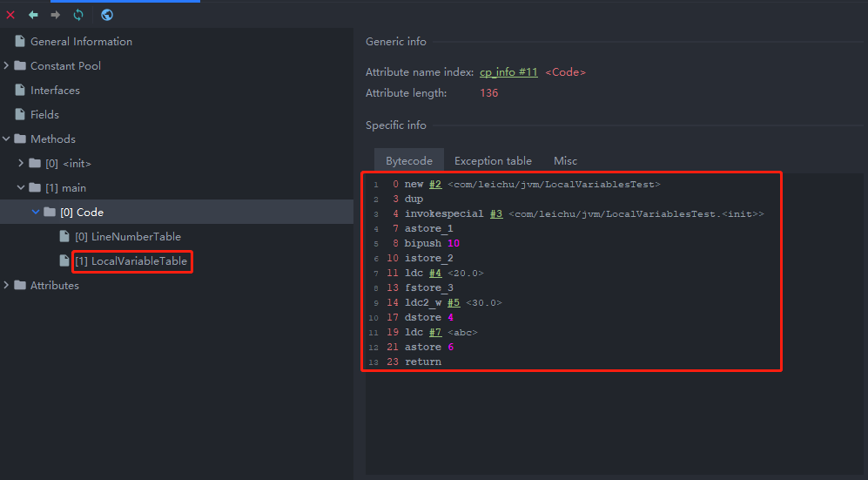Click the globe web browser icon
Image resolution: width=868 pixels, height=480 pixels.
pos(106,15)
